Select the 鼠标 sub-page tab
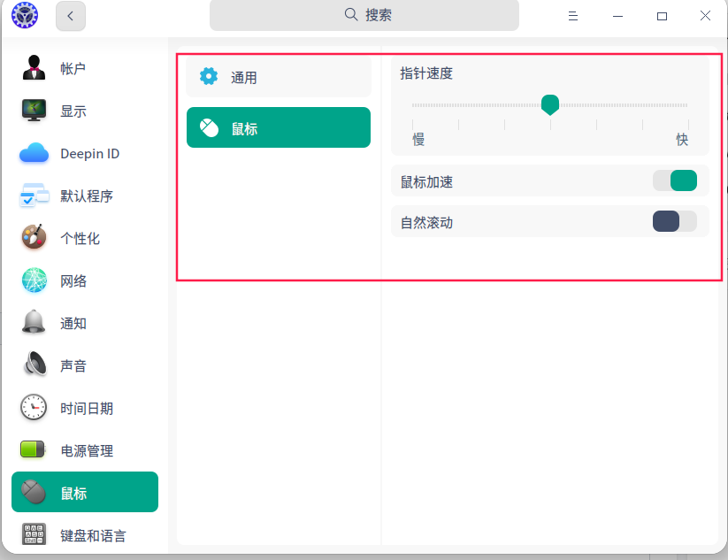This screenshot has height=560, width=728. [279, 127]
